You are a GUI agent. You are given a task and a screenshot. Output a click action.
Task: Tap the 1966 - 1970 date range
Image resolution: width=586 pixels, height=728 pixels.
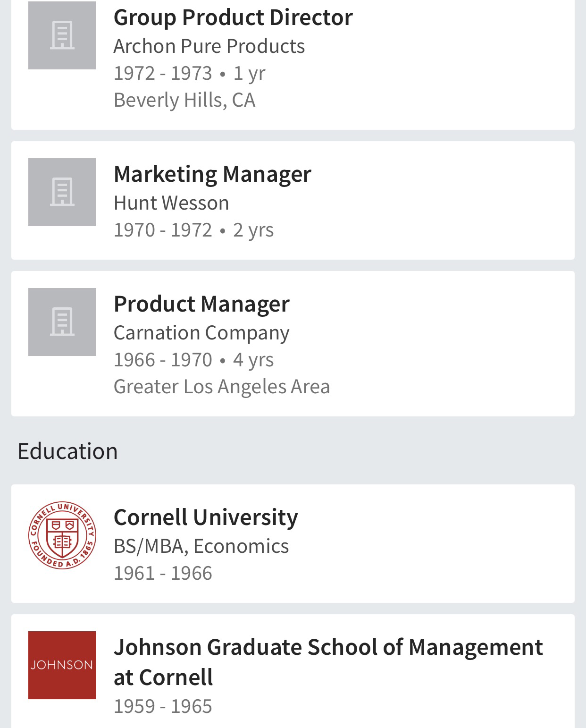point(163,360)
